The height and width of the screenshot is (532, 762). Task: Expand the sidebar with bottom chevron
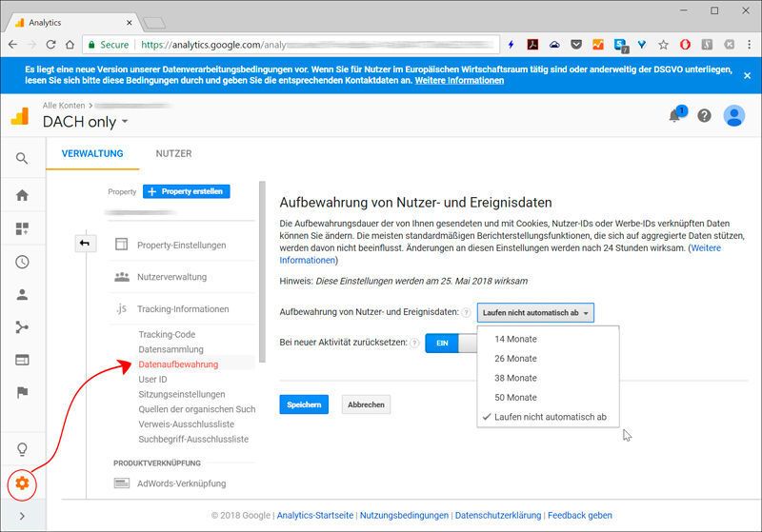[x=22, y=516]
